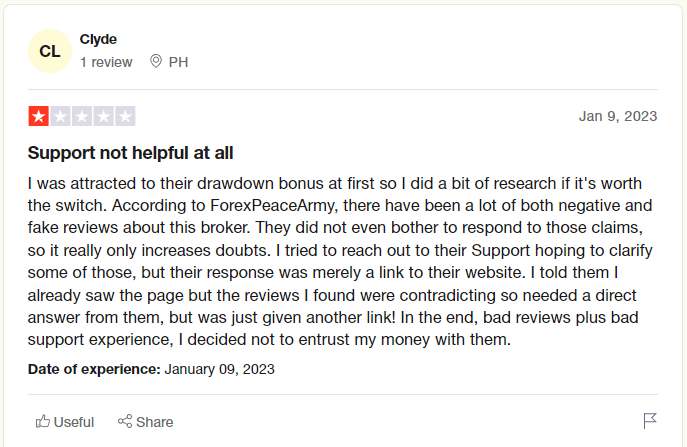Open the 'Support not helpful at all' title
687x447 pixels.
pos(130,153)
